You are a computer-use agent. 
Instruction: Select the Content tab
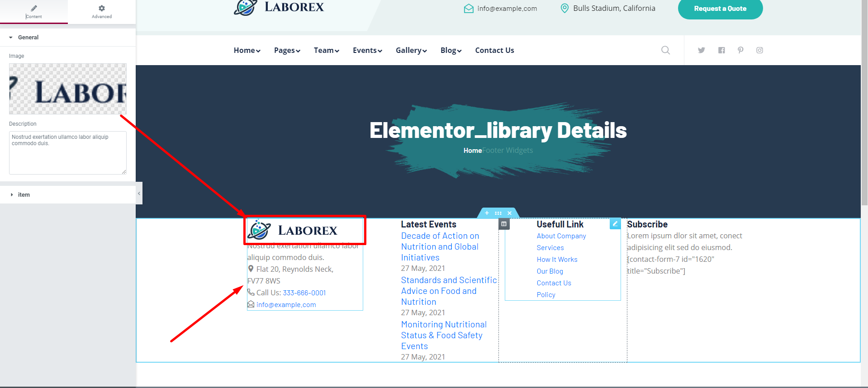click(34, 12)
